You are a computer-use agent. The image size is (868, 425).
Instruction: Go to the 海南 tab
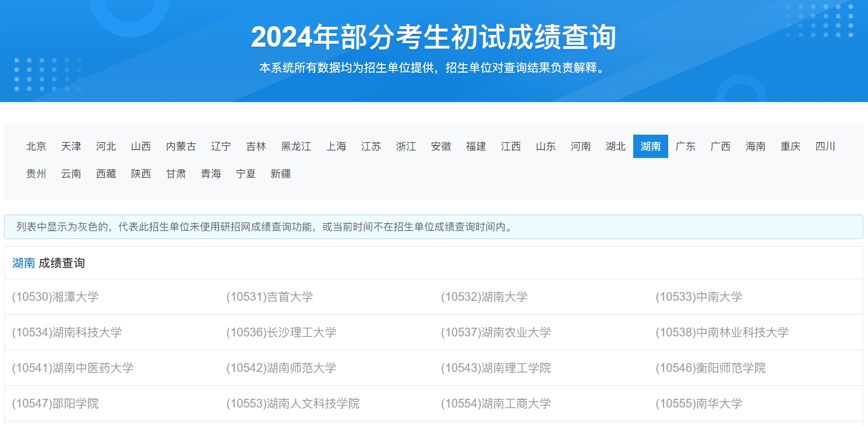756,146
